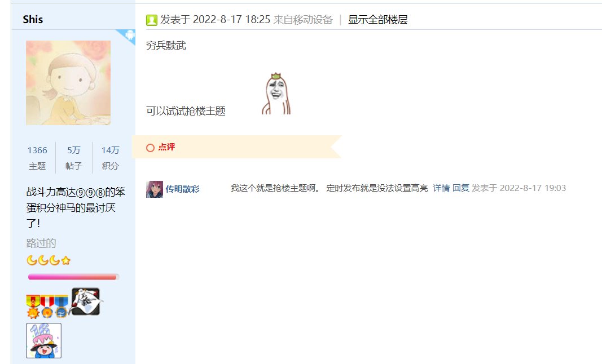Click the three ribbon medals badge
Image resolution: width=602 pixels, height=364 pixels.
(x=47, y=306)
